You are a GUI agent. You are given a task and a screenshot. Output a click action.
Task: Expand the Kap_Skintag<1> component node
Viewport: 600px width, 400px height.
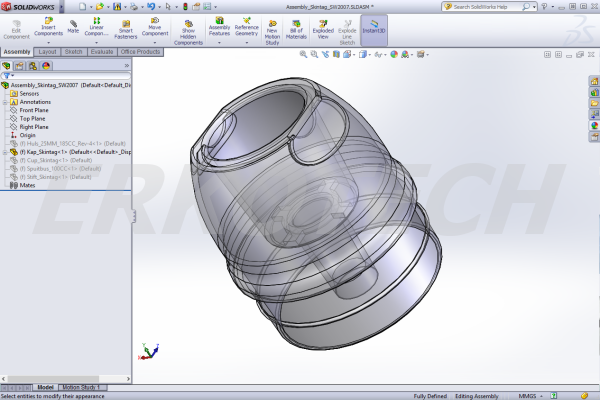click(5, 151)
